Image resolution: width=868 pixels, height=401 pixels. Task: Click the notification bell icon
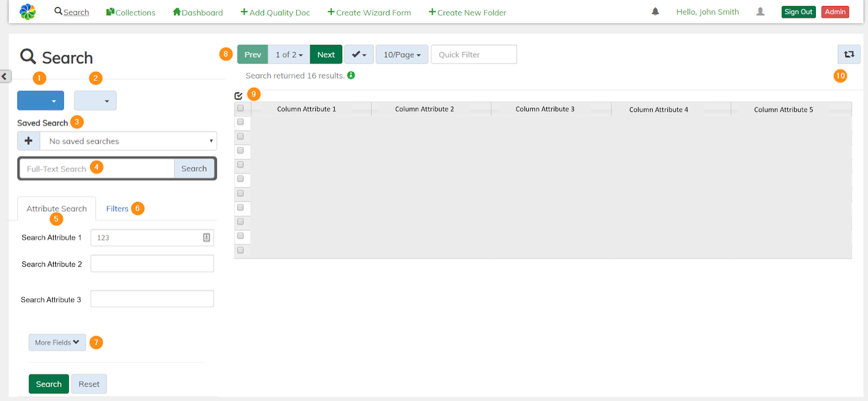pos(655,12)
